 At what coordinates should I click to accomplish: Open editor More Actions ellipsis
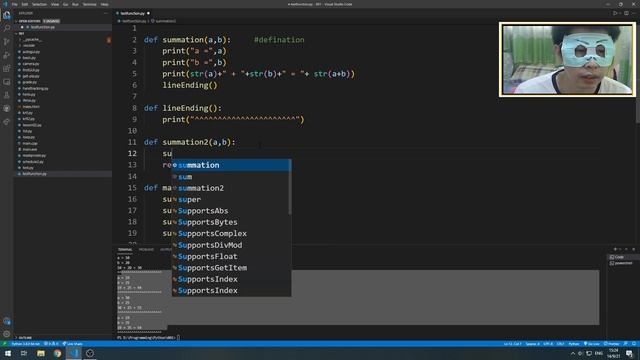click(x=634, y=13)
